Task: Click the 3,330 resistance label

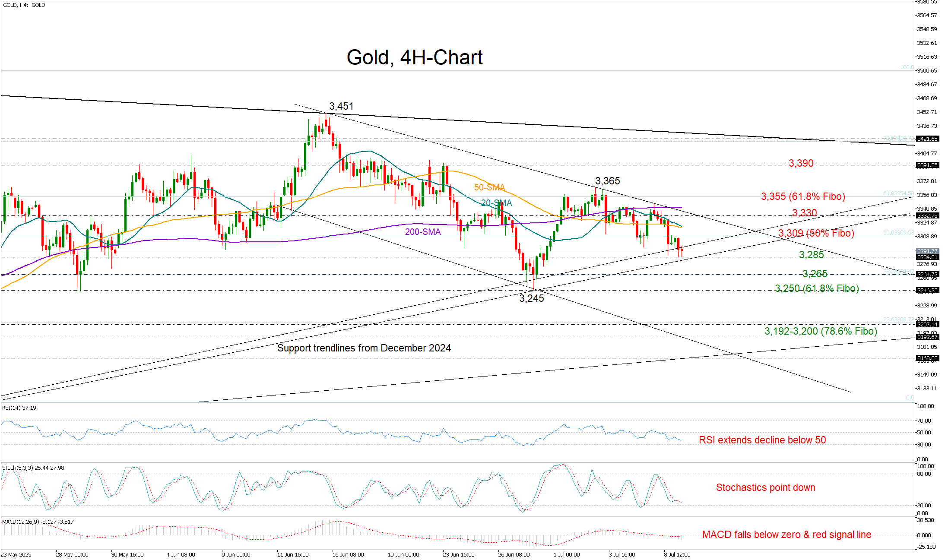Action: 804,213
